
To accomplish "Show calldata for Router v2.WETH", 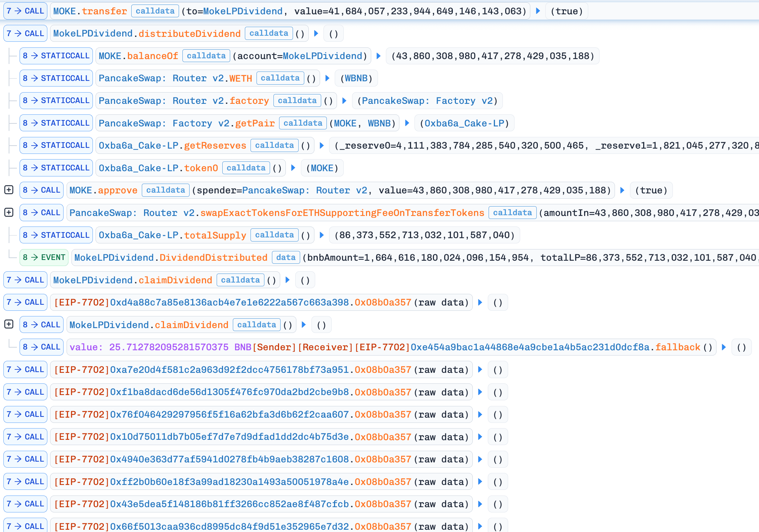I will (x=280, y=78).
